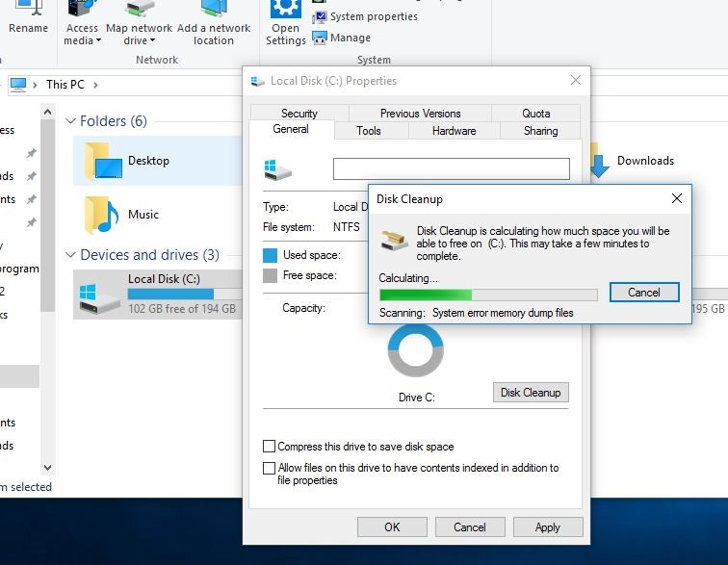The image size is (728, 565).
Task: Select the Music folder icon
Action: pos(102,215)
